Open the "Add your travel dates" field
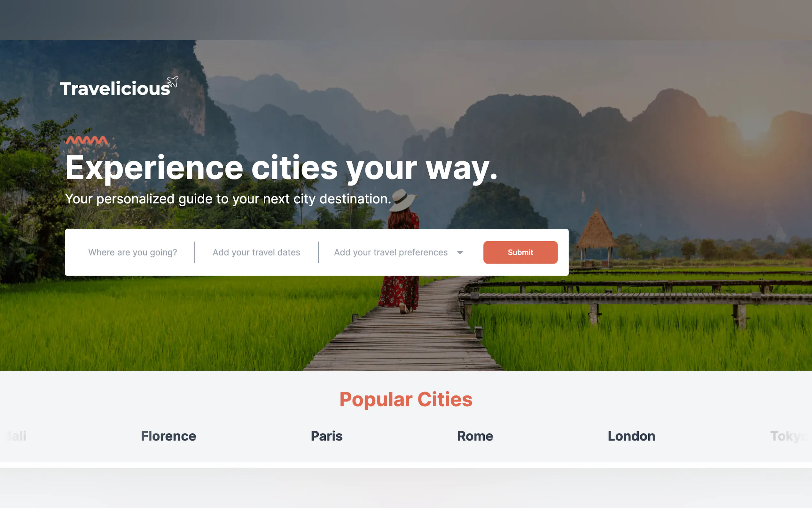 (256, 252)
